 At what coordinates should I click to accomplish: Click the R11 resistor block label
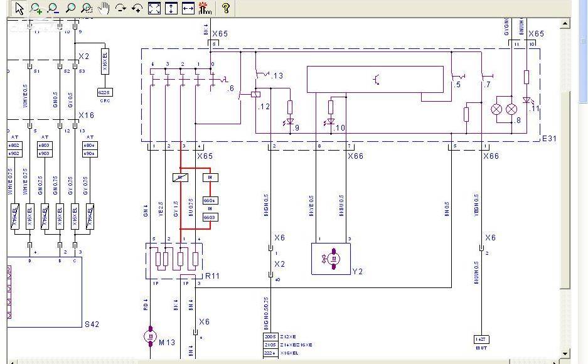(x=212, y=276)
